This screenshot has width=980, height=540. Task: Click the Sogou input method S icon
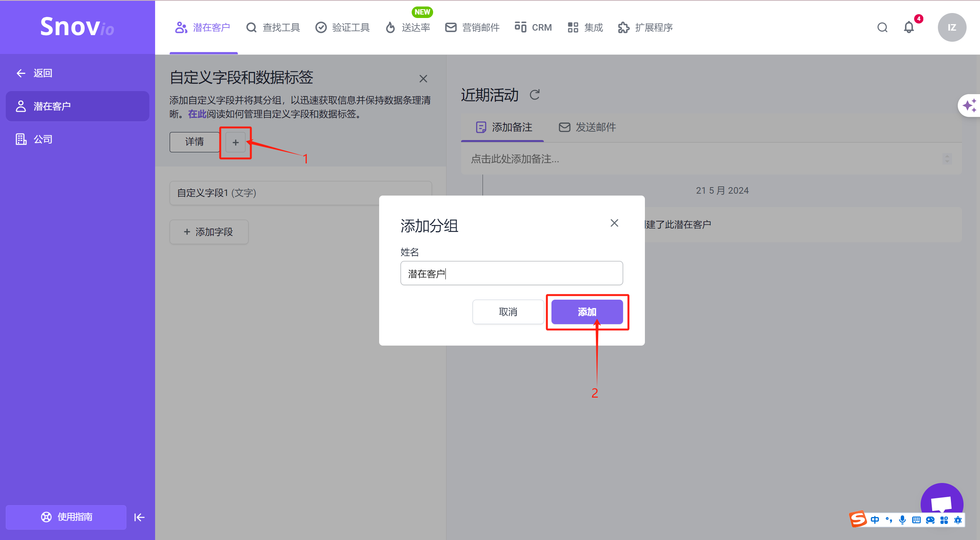pos(858,519)
